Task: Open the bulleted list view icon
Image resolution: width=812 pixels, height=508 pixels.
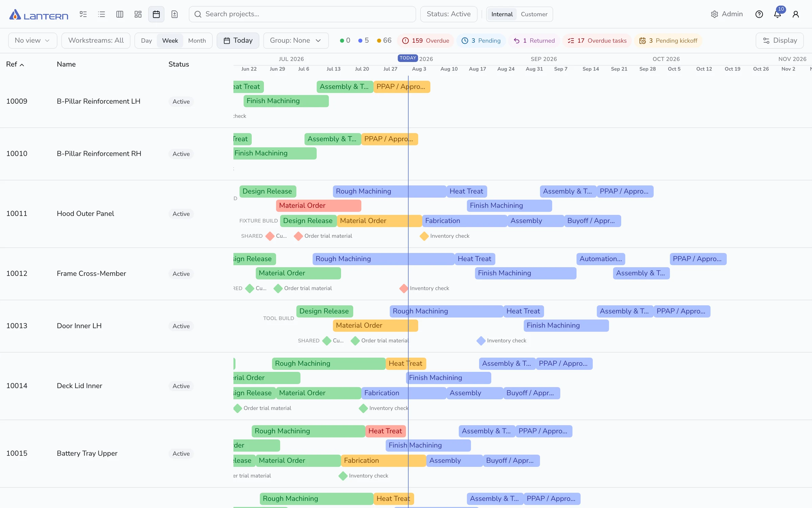Action: tap(101, 14)
